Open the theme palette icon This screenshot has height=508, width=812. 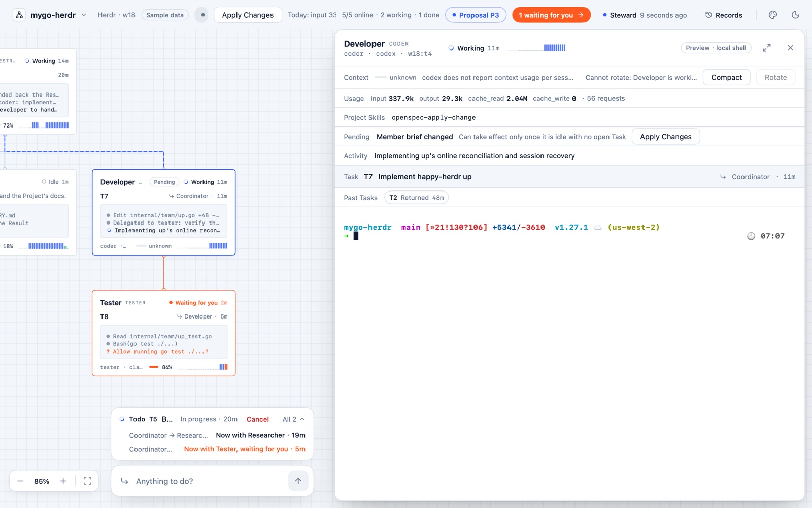(773, 15)
